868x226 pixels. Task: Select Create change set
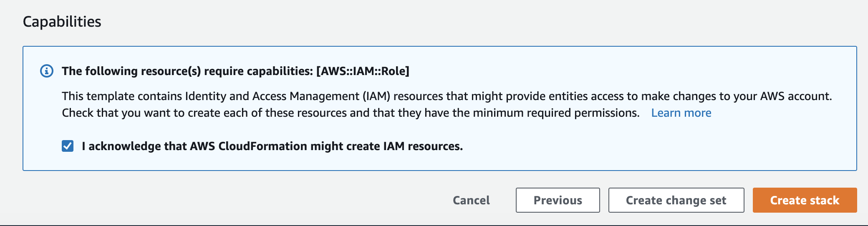[x=676, y=200]
